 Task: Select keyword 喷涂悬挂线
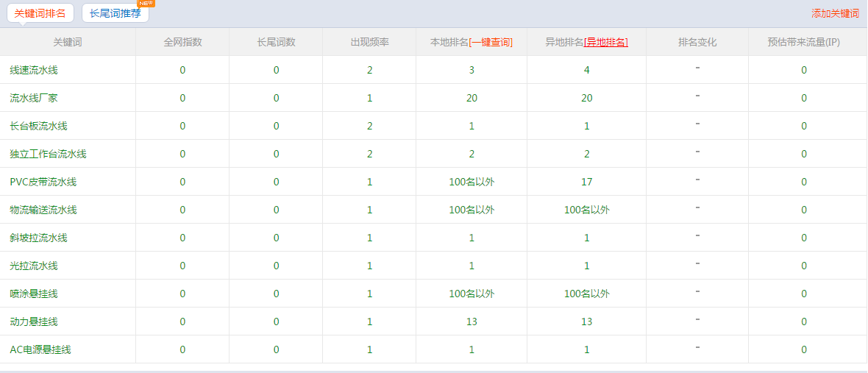[x=34, y=294]
